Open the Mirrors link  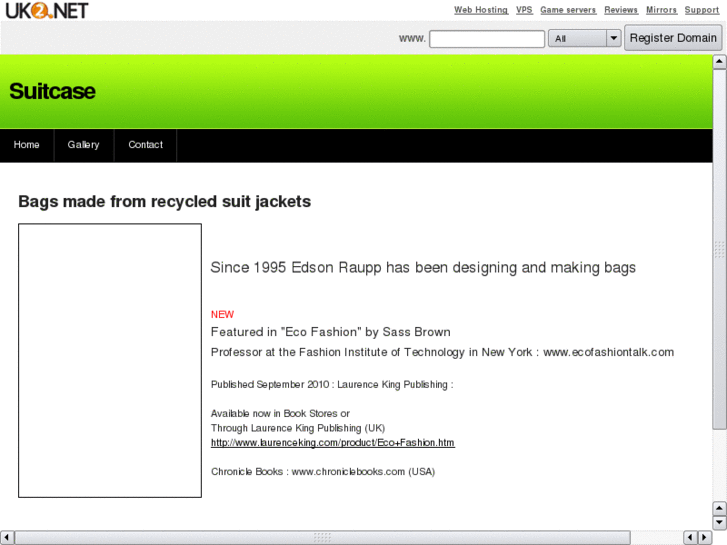pyautogui.click(x=661, y=10)
